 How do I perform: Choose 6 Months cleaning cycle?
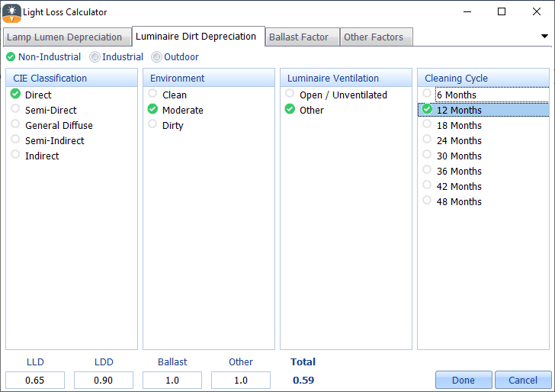(483, 95)
